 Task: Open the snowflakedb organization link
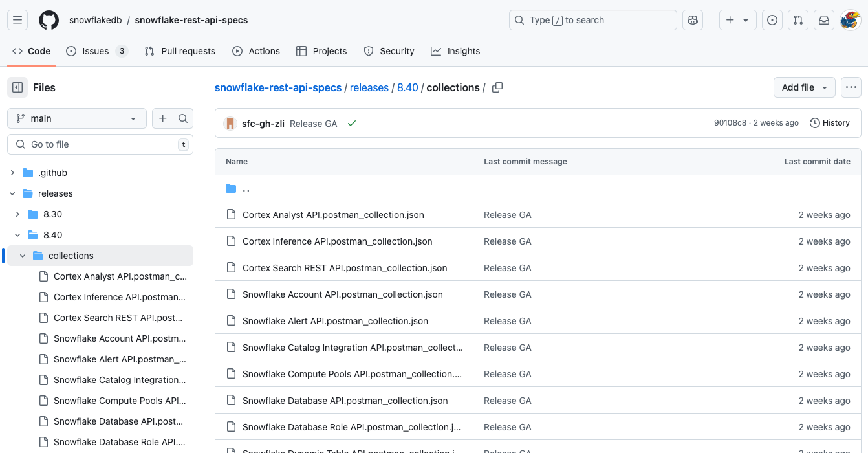(96, 20)
